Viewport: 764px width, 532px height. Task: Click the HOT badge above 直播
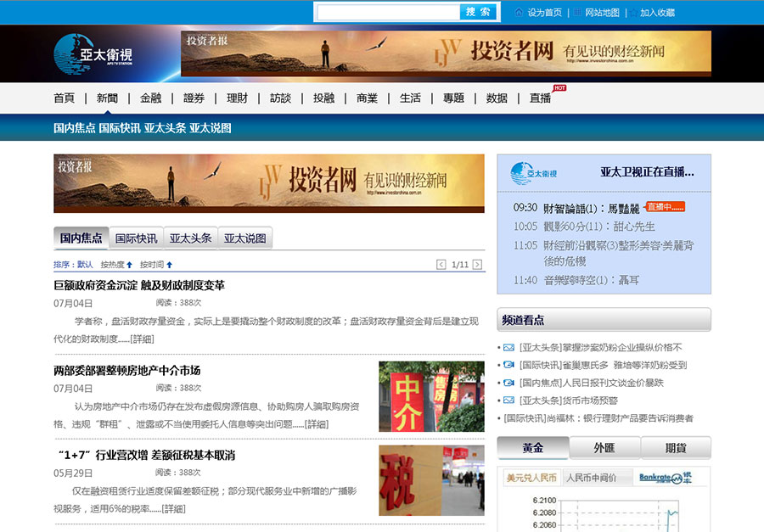(x=559, y=87)
